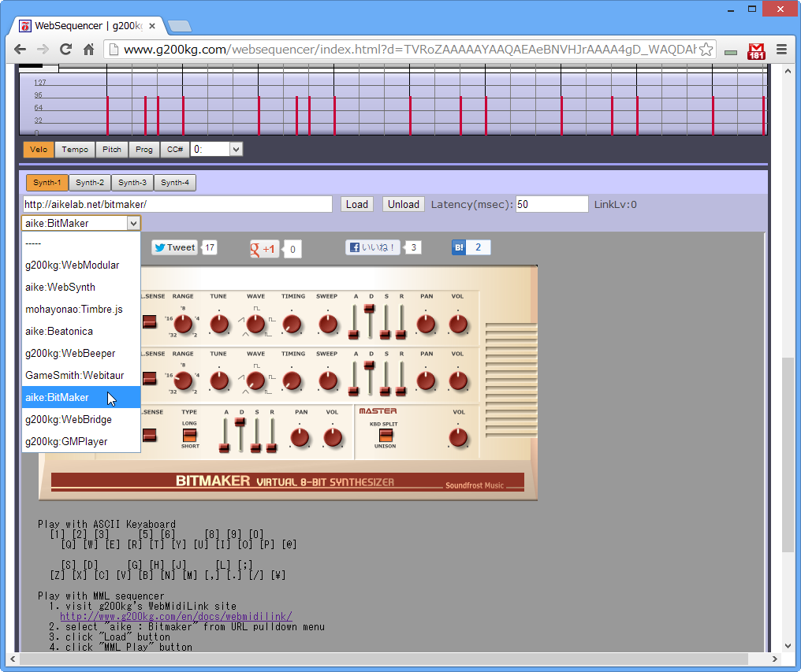
Task: Switch to the Synth-1 tab
Action: (47, 182)
